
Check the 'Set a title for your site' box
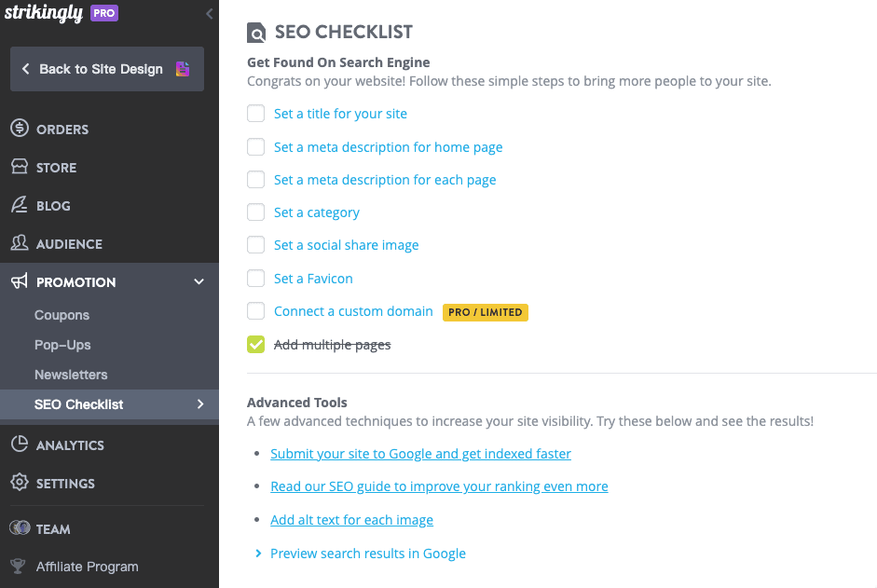(x=256, y=114)
